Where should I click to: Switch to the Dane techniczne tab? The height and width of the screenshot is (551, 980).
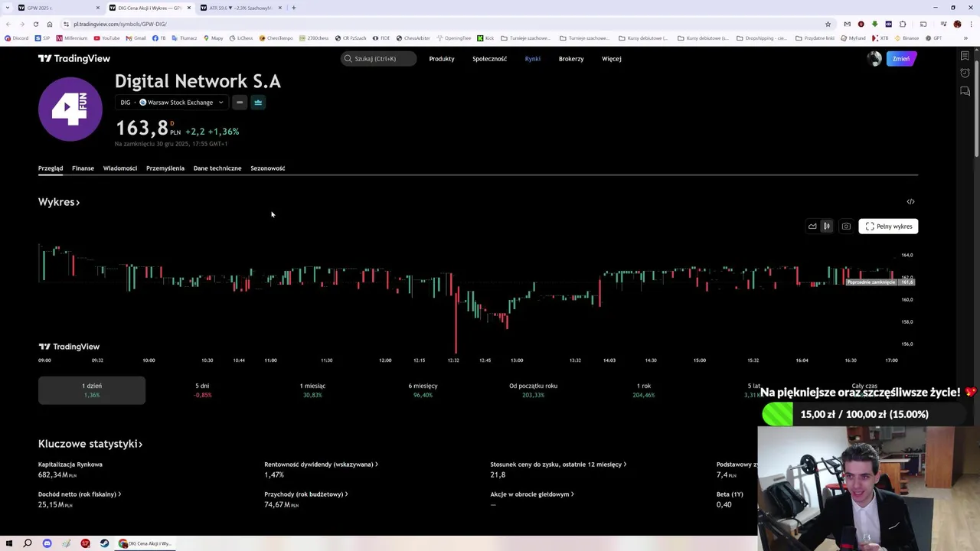click(217, 168)
